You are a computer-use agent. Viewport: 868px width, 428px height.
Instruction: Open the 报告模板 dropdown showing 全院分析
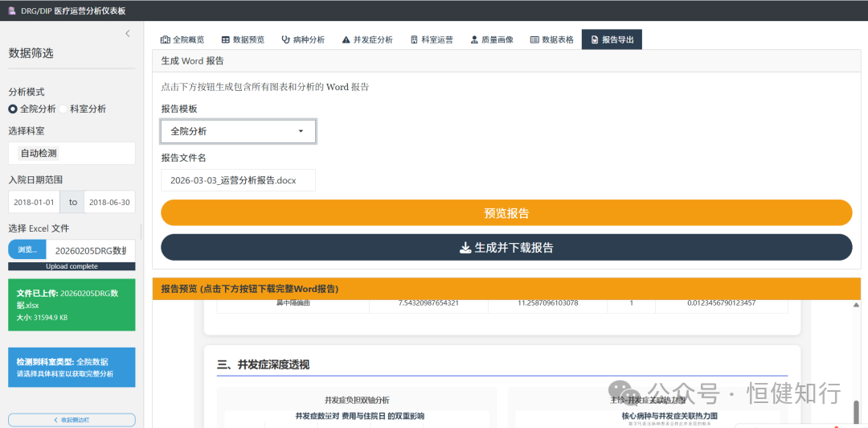point(238,131)
